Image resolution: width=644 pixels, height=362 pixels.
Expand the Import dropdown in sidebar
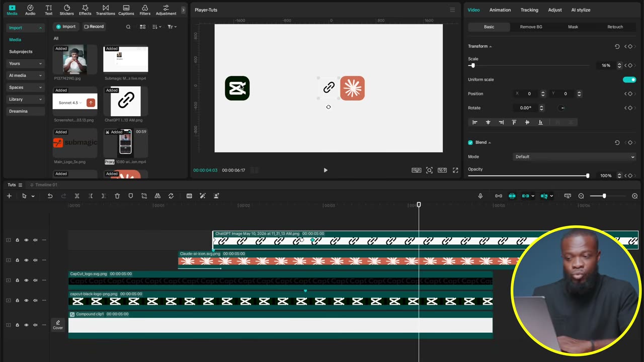pos(40,28)
